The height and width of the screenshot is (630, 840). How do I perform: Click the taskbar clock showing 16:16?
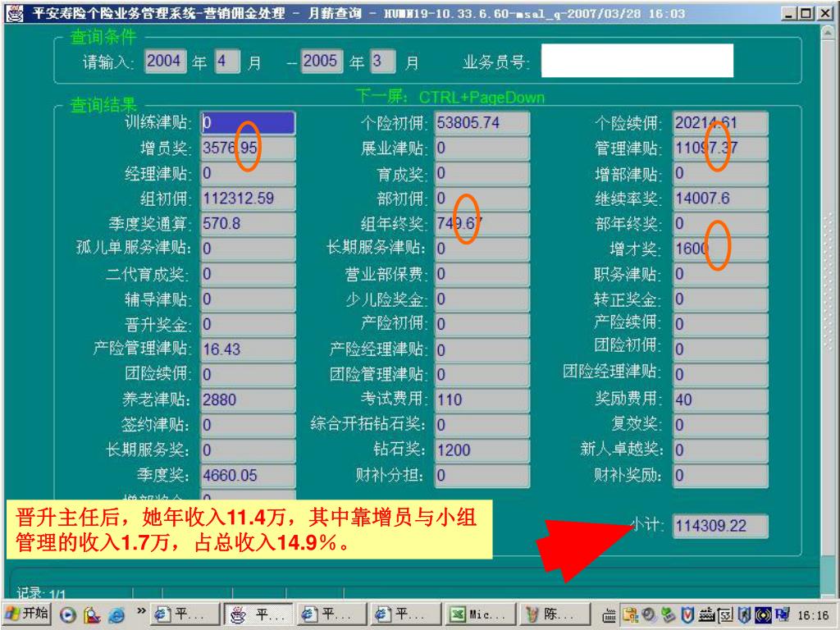(813, 615)
